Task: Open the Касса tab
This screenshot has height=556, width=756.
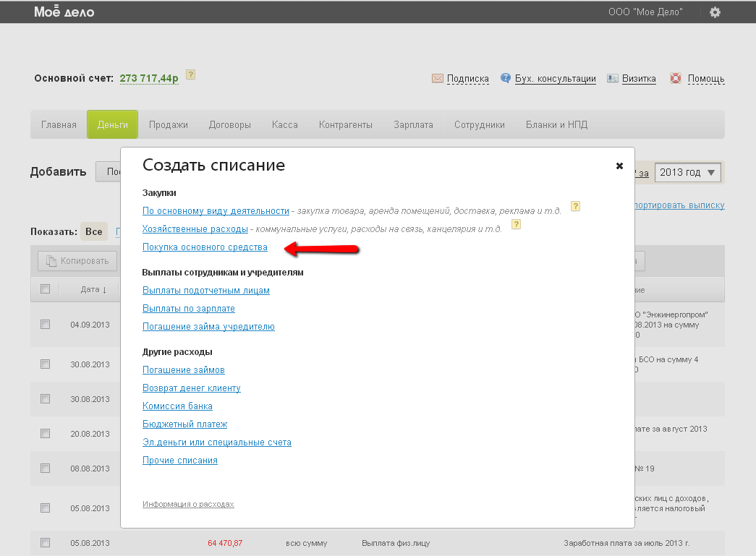Action: pos(284,125)
